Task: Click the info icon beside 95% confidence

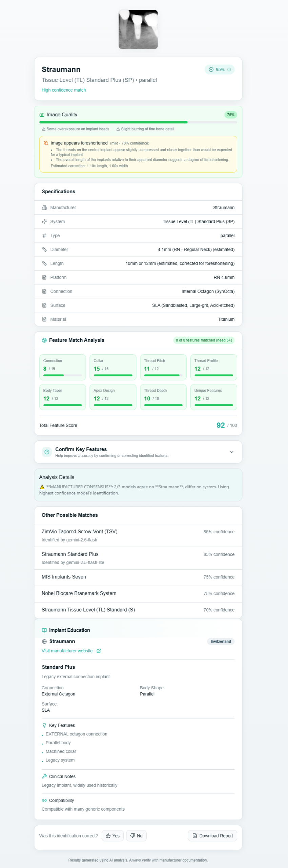Action: pyautogui.click(x=229, y=70)
